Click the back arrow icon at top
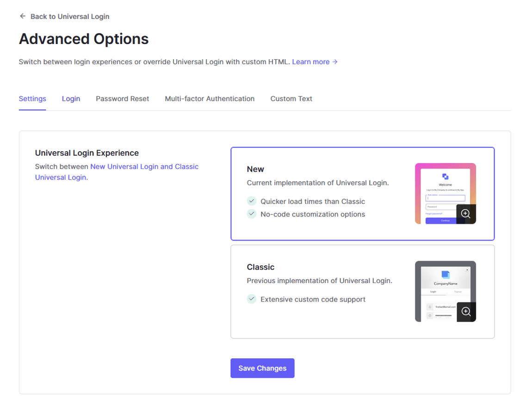Viewport: 532px width, 418px height. (23, 16)
